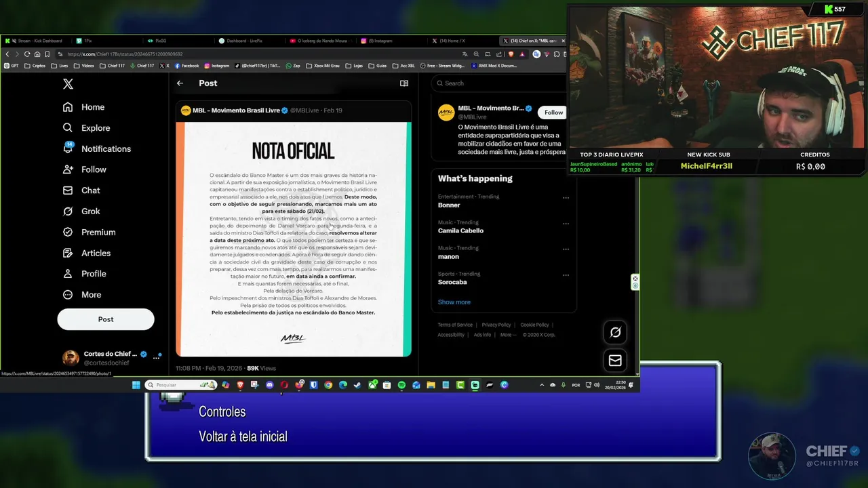Open reader view icon beside Post header
868x488 pixels.
coord(404,83)
